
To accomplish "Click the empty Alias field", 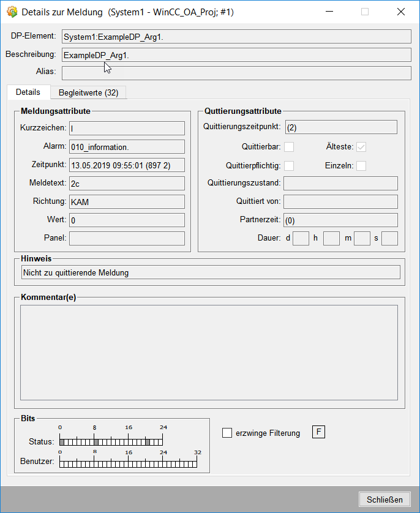I will point(236,73).
